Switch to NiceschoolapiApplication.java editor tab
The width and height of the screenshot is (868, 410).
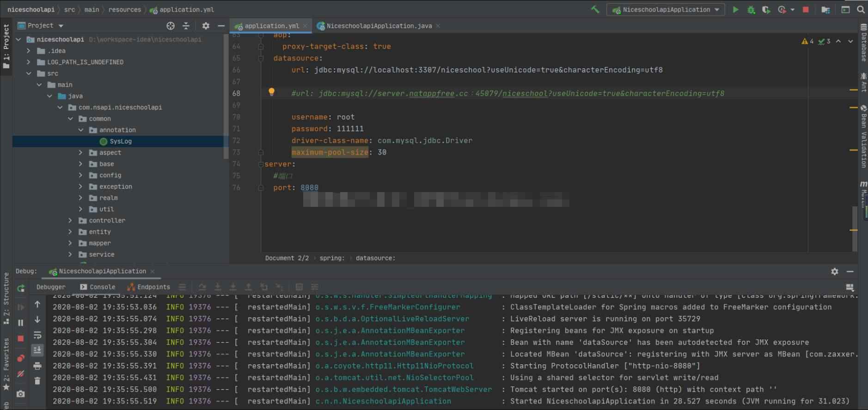point(379,26)
